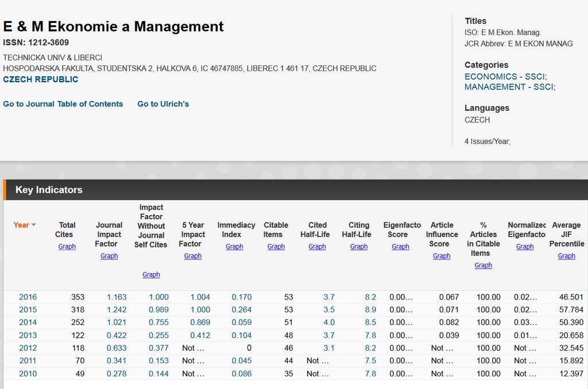Open the Eigenfactor Score Graph link
This screenshot has width=588, height=389.
click(x=400, y=246)
